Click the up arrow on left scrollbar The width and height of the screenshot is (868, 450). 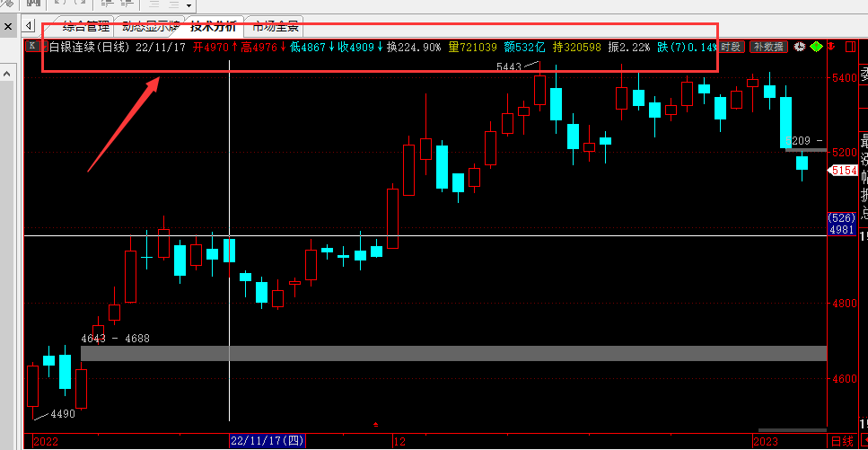(7, 73)
